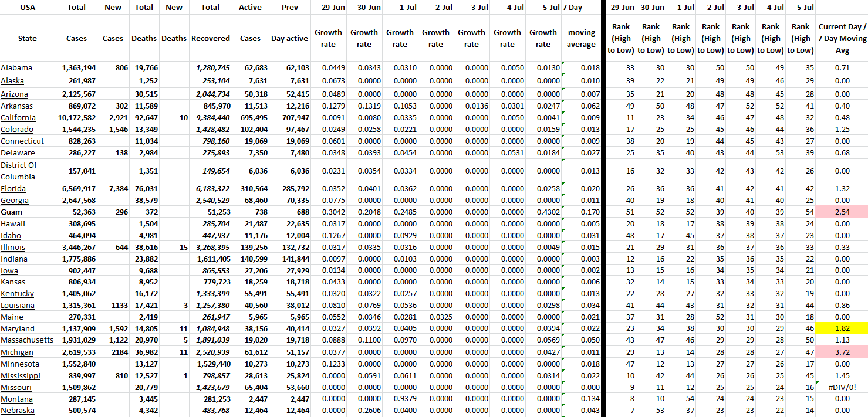
Task: Select Florida's new cases cell 7,384
Action: coord(114,189)
